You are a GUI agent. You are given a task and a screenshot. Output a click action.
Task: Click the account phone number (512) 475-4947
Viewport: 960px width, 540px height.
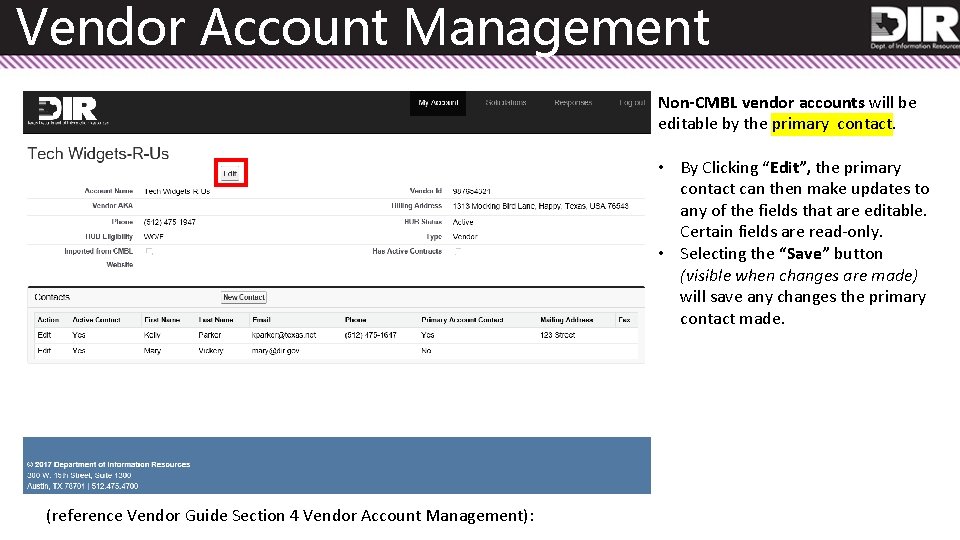pos(170,222)
